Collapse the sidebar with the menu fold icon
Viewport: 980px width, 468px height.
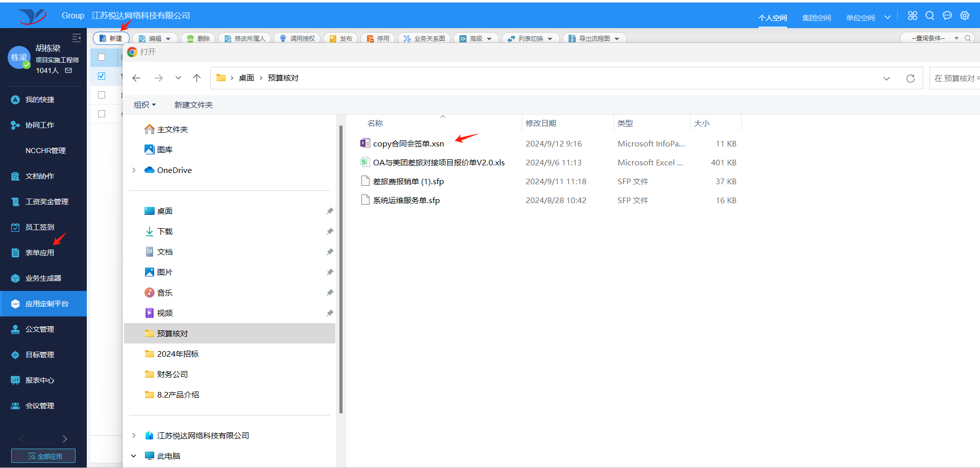pyautogui.click(x=77, y=38)
